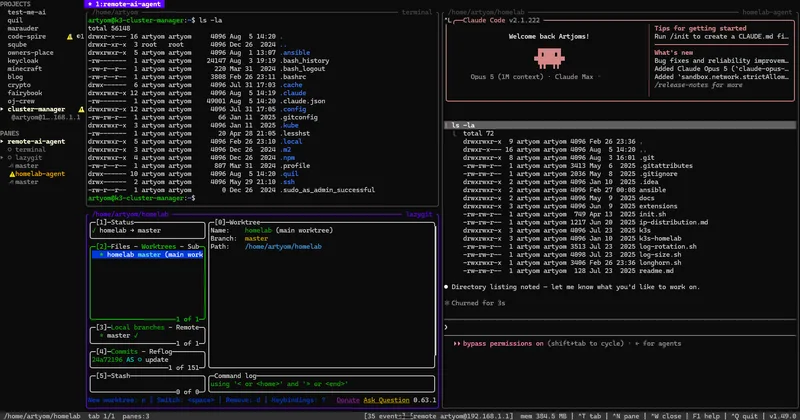Image resolution: width=800 pixels, height=420 pixels.
Task: Select the highlighted homelab master worktree row
Action: pos(148,255)
